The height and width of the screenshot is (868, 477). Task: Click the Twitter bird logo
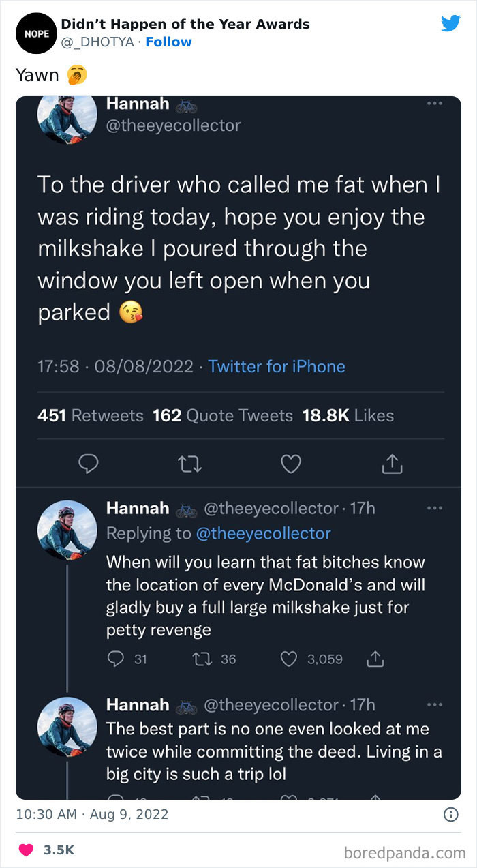click(x=450, y=23)
